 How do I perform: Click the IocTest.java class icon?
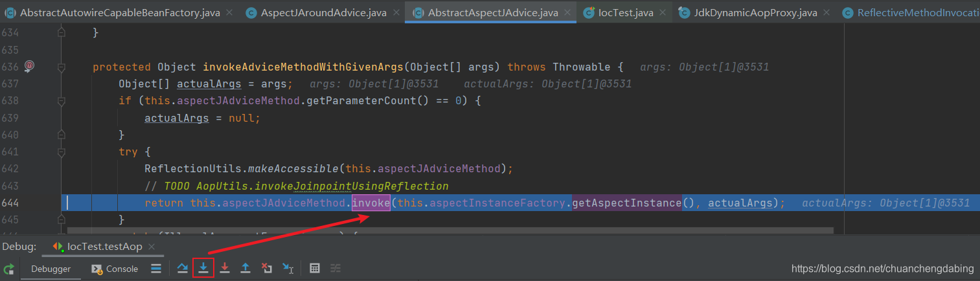tap(589, 12)
